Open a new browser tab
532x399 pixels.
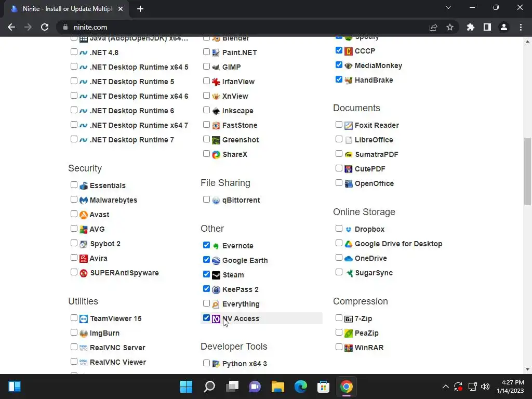tap(140, 9)
